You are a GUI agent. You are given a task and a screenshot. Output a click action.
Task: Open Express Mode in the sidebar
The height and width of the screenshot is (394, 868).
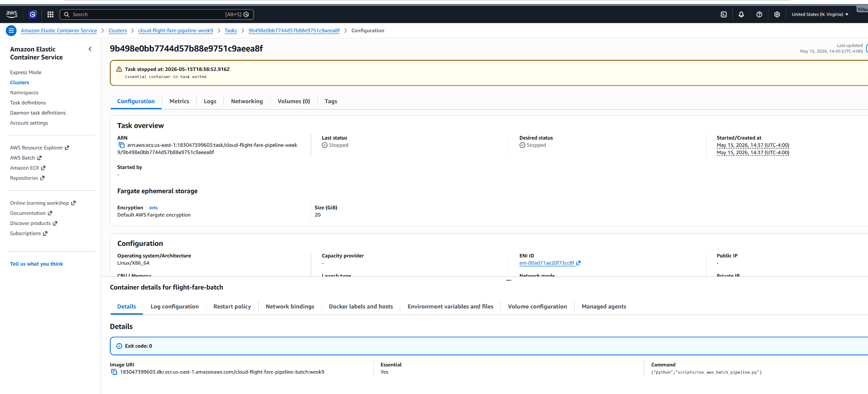coord(26,73)
